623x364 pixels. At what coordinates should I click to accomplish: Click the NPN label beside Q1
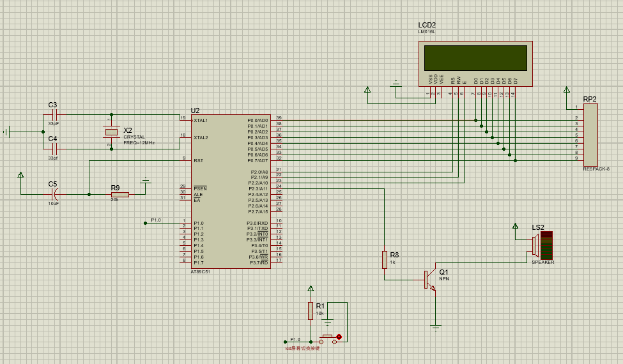[444, 278]
